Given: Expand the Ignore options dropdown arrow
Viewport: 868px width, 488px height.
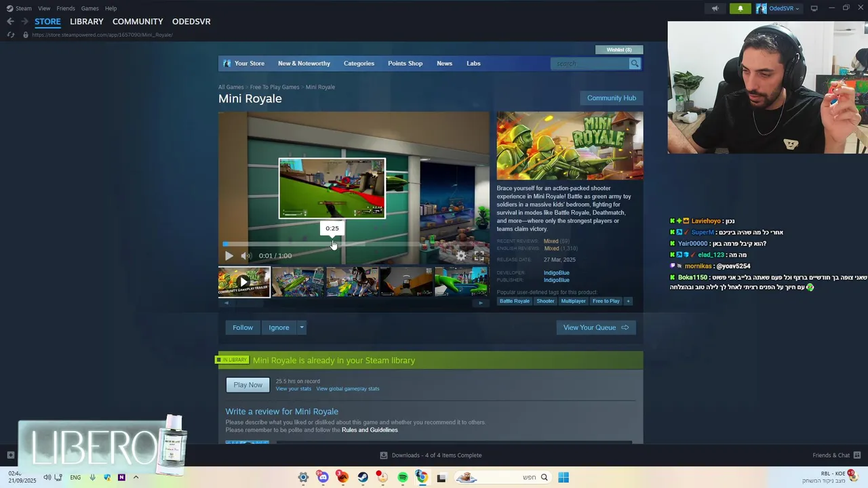Looking at the screenshot, I should pyautogui.click(x=302, y=327).
